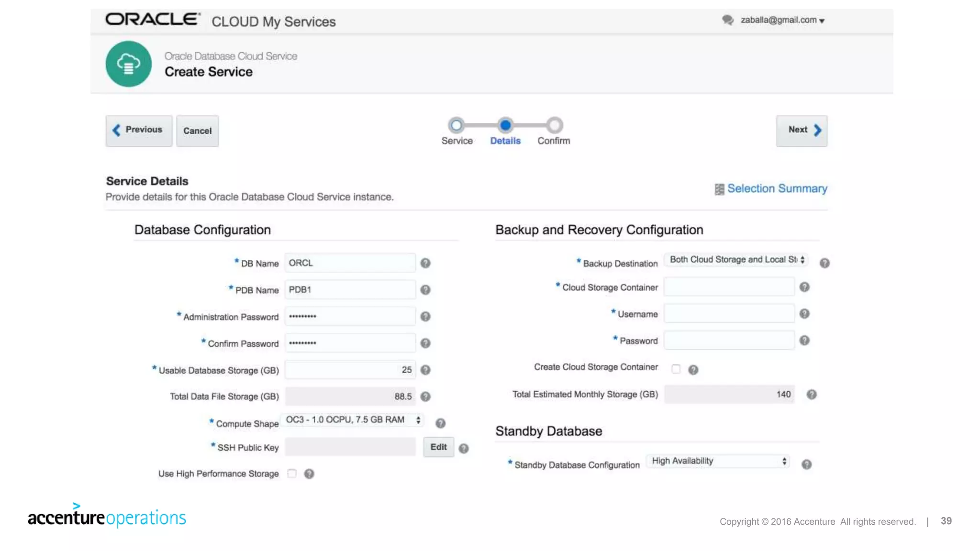Open help for Standby Database Configuration
This screenshot has width=980, height=551.
click(x=806, y=464)
